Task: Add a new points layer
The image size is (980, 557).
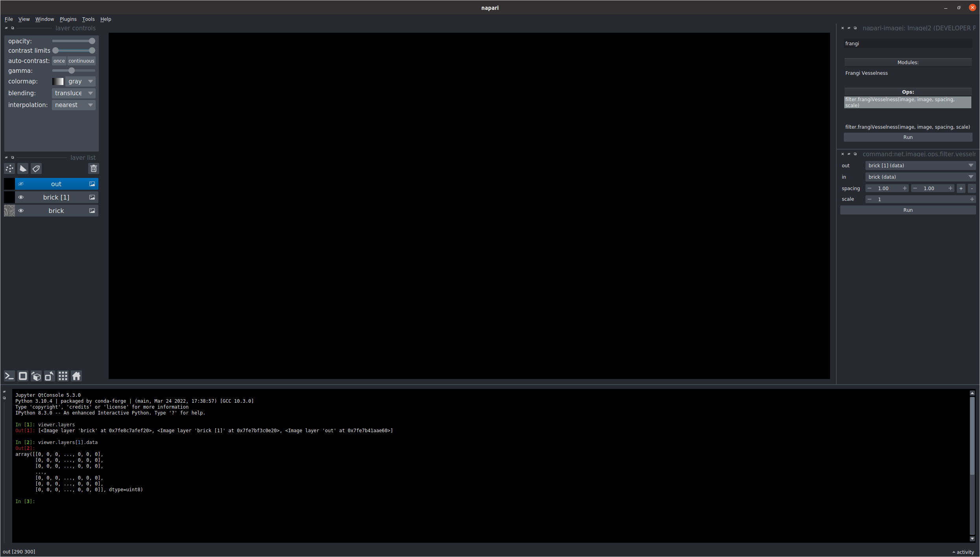Action: click(x=9, y=168)
